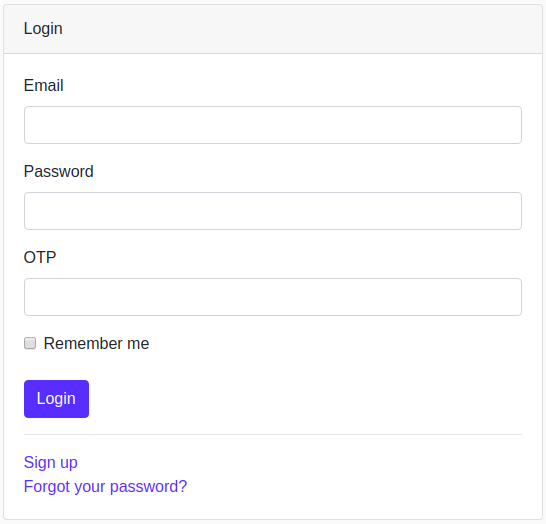Focus the Password text box
This screenshot has width=546, height=524.
(273, 211)
